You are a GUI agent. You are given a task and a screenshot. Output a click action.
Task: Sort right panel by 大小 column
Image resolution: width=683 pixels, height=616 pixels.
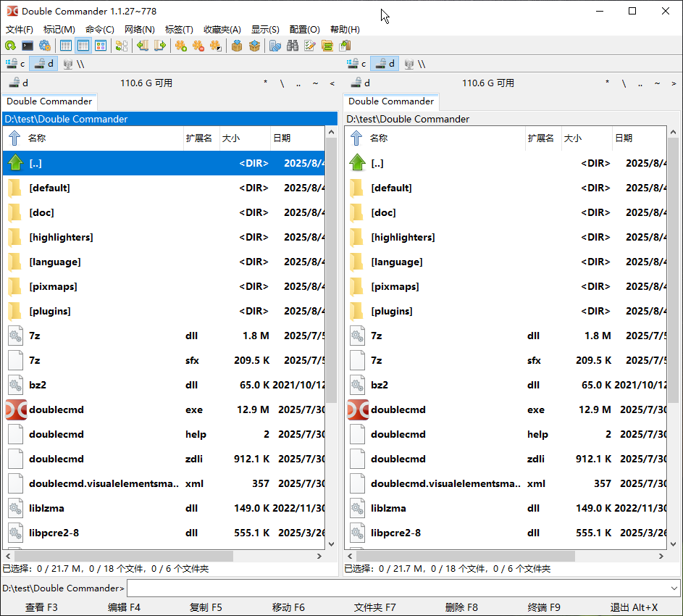point(586,138)
